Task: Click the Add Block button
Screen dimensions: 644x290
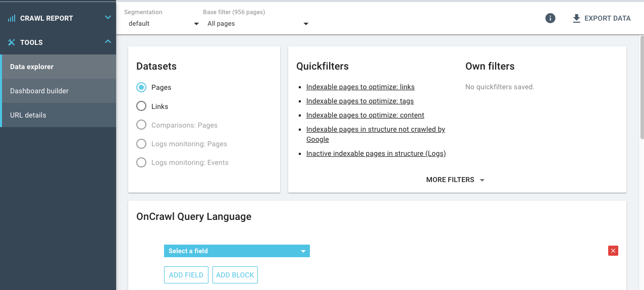Action: pyautogui.click(x=235, y=275)
